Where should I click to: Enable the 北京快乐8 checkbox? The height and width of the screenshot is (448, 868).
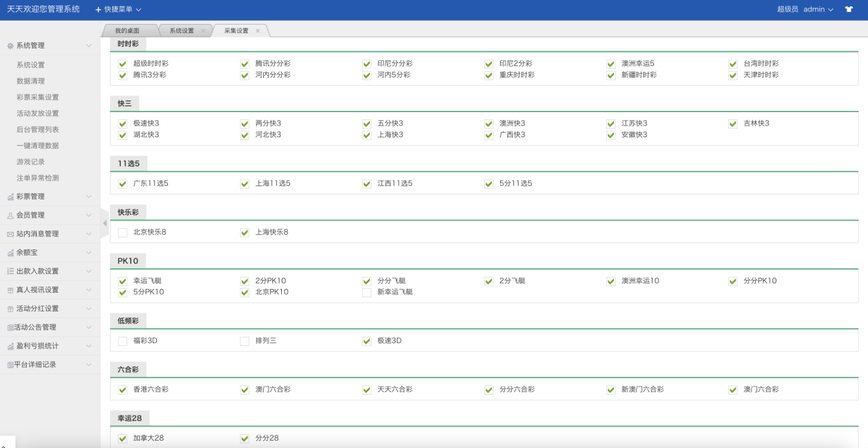click(123, 233)
